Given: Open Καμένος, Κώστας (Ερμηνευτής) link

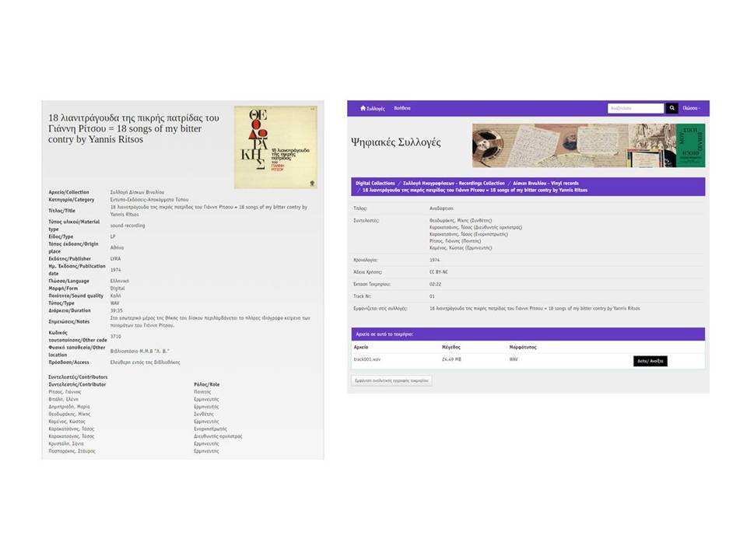Looking at the screenshot, I should tap(461, 247).
